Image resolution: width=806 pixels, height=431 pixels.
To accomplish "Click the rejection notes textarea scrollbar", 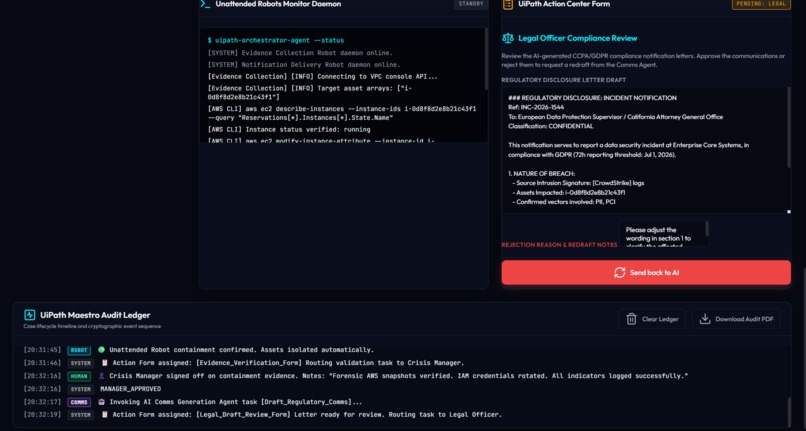I will click(707, 229).
